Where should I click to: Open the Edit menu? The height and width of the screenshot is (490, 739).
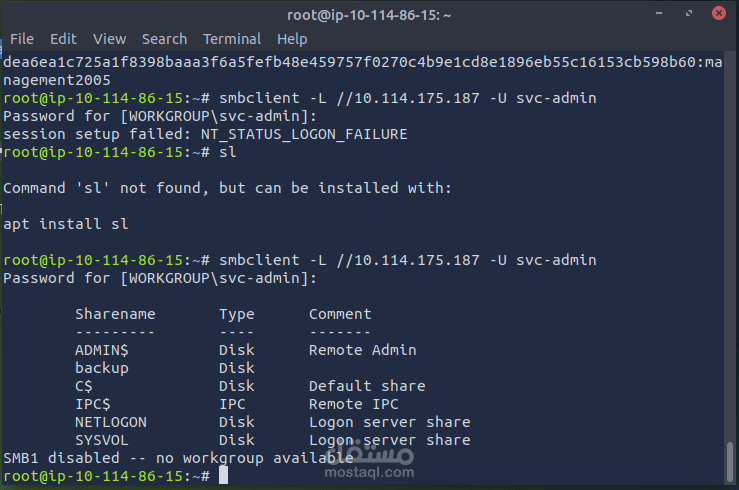[x=63, y=39]
